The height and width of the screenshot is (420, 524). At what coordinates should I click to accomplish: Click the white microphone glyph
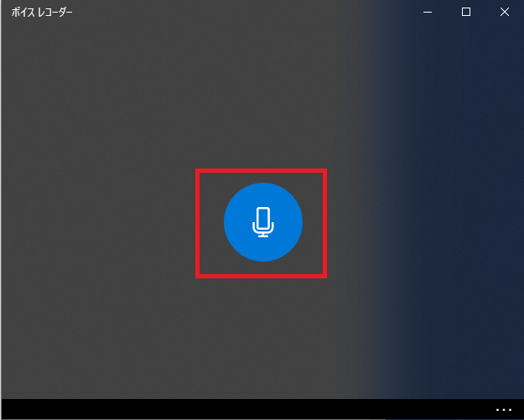(x=263, y=222)
